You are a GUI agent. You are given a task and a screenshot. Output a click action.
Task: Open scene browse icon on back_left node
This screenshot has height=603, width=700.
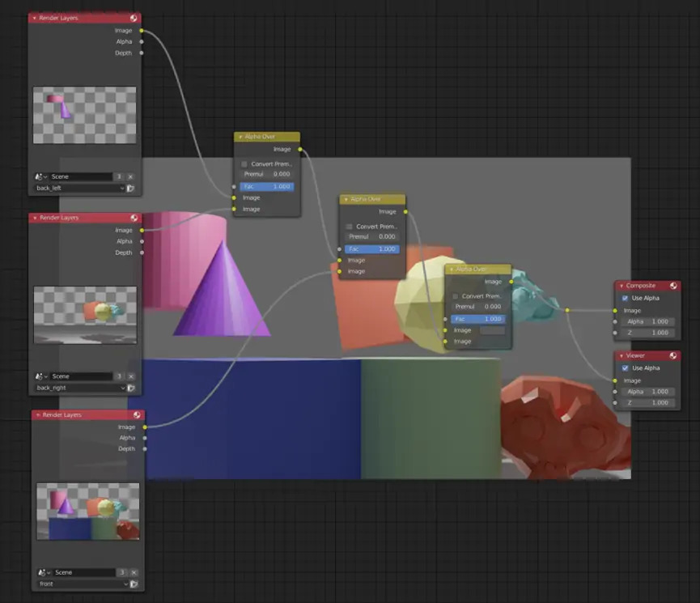point(40,176)
